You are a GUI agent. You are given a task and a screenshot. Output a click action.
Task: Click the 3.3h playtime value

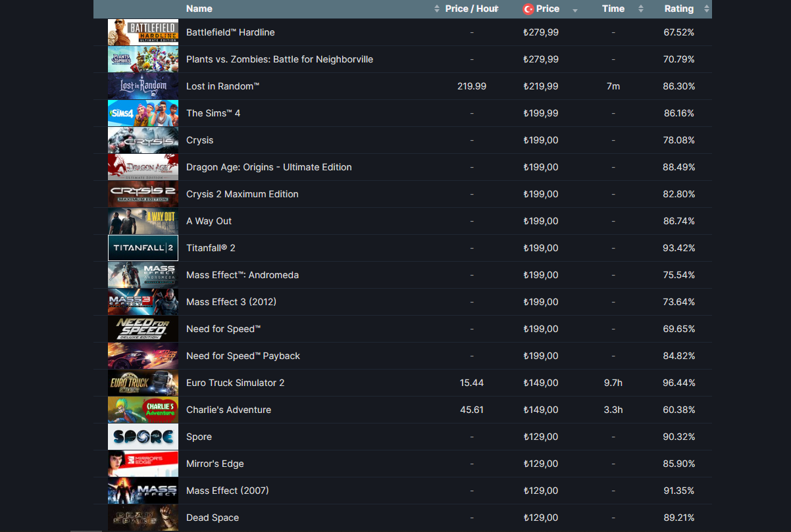613,410
